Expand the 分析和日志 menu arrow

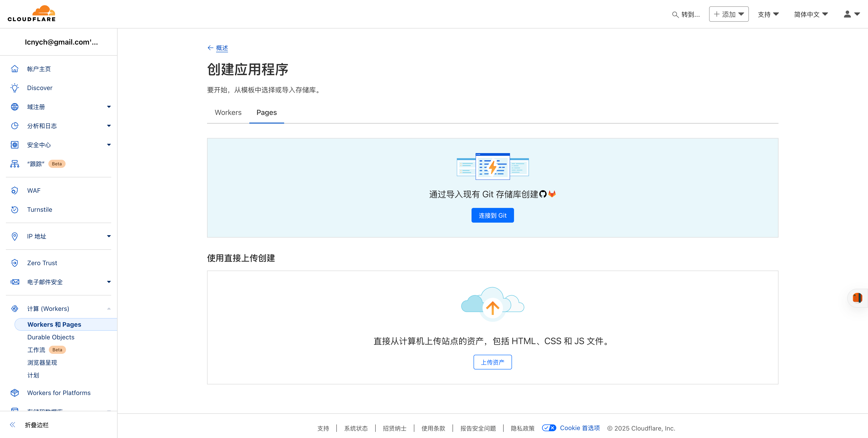pyautogui.click(x=109, y=126)
